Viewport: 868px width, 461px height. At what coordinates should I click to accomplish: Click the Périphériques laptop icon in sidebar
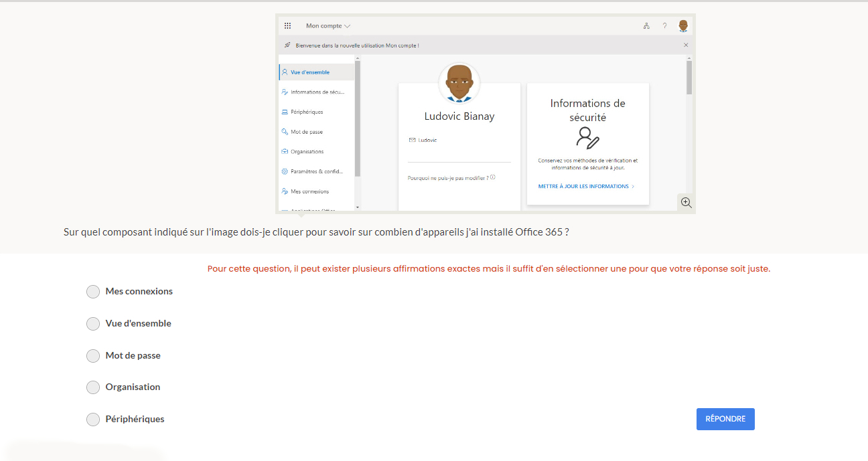tap(285, 112)
